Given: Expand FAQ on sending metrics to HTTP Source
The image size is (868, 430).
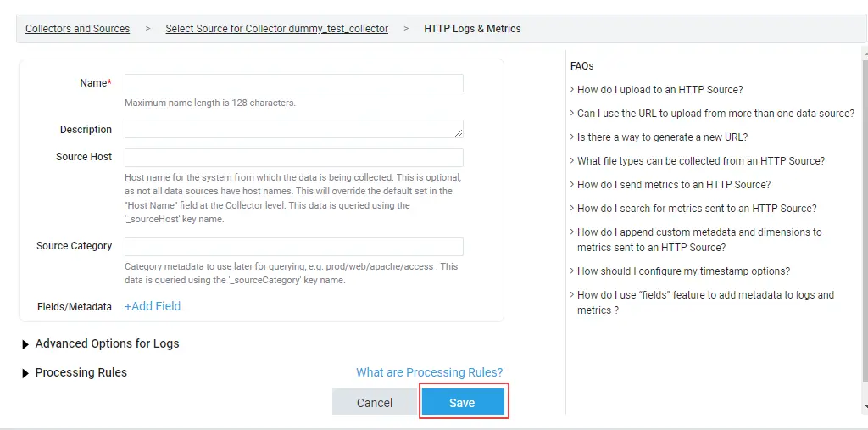Looking at the screenshot, I should [673, 185].
